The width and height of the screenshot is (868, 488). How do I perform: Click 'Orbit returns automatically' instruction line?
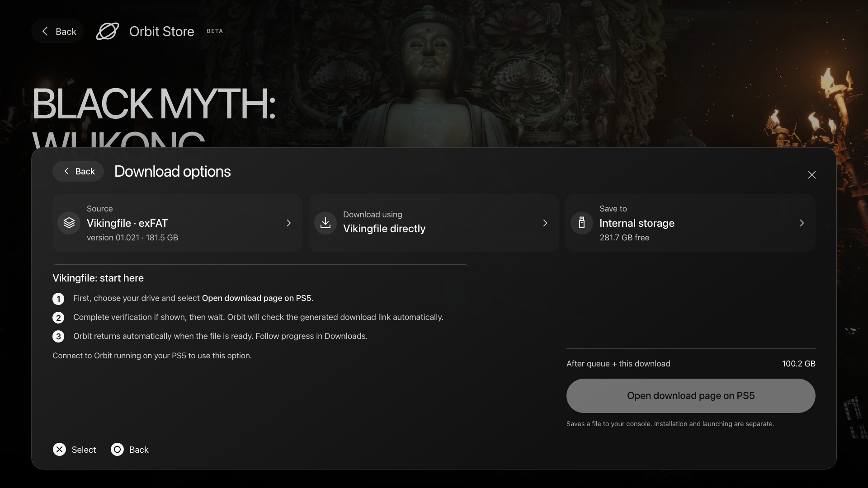pyautogui.click(x=220, y=336)
